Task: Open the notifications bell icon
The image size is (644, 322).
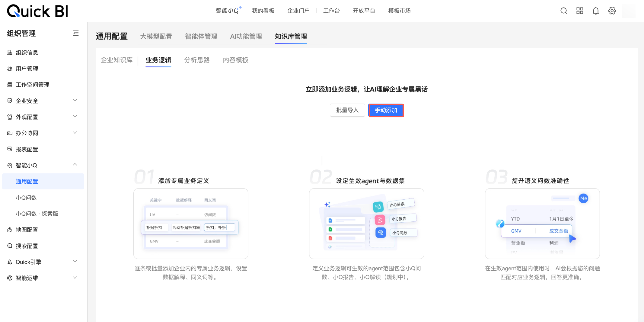Action: click(x=596, y=11)
